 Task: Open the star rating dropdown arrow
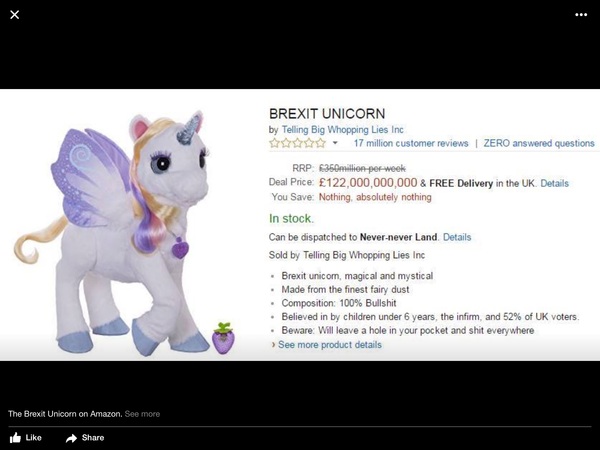(335, 144)
